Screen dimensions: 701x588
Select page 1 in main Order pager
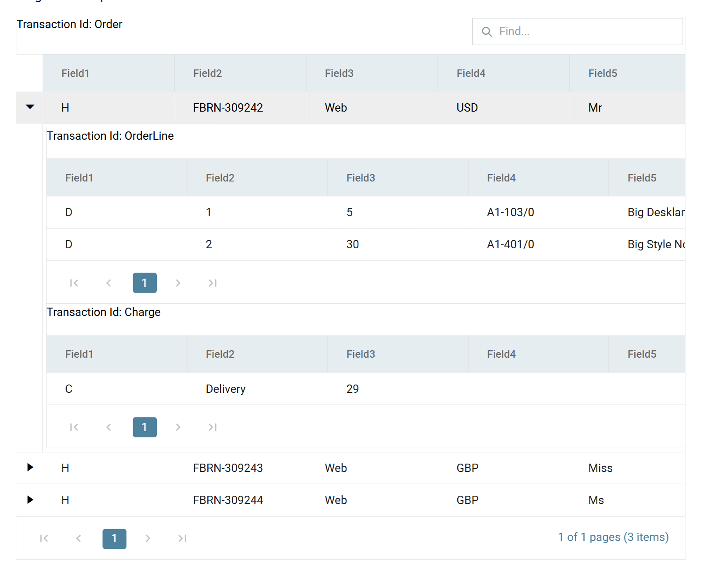115,539
